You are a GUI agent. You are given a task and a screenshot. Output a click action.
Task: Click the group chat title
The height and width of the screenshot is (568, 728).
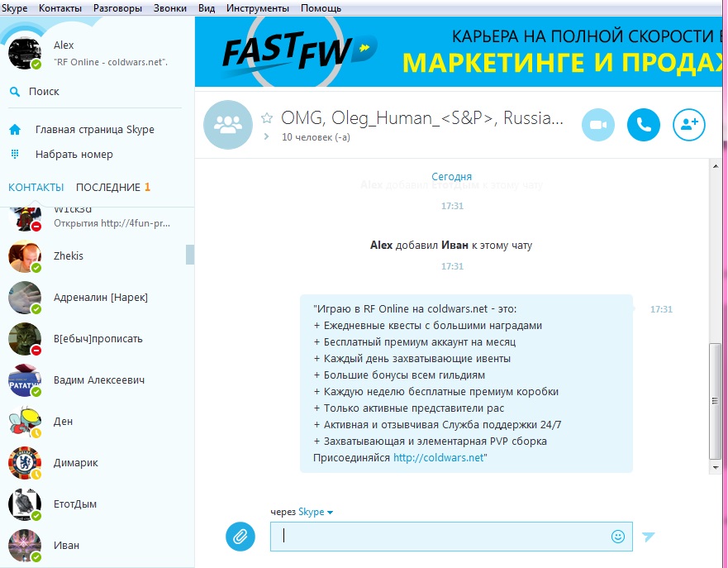(x=421, y=118)
